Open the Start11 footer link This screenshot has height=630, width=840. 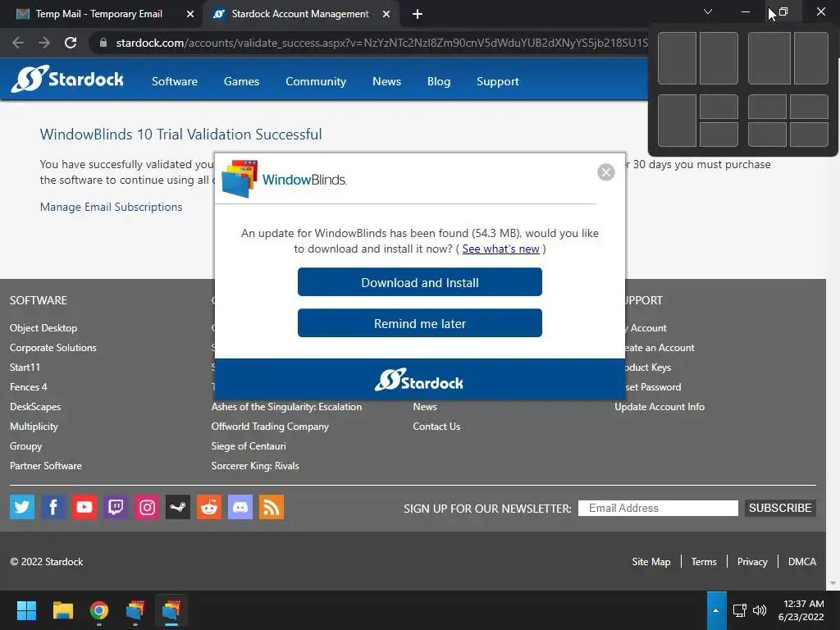point(25,367)
